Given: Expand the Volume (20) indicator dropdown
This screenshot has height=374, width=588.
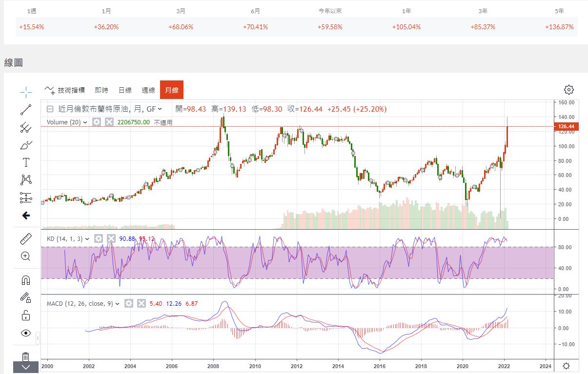Looking at the screenshot, I should point(85,122).
